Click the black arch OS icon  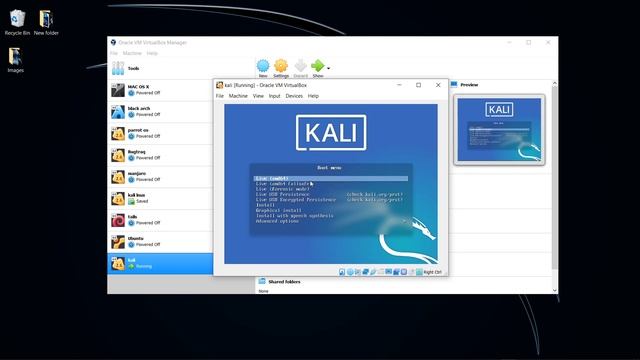[x=118, y=111]
